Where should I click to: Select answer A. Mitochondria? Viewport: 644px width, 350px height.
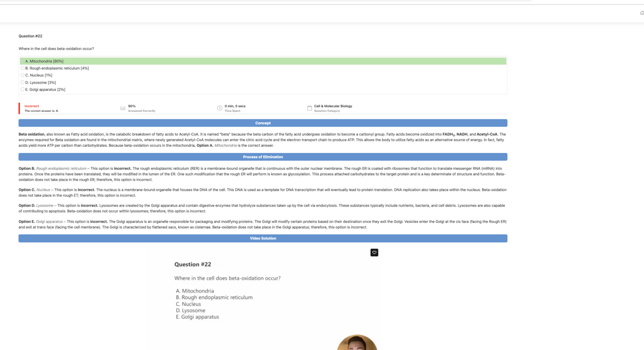click(x=263, y=61)
